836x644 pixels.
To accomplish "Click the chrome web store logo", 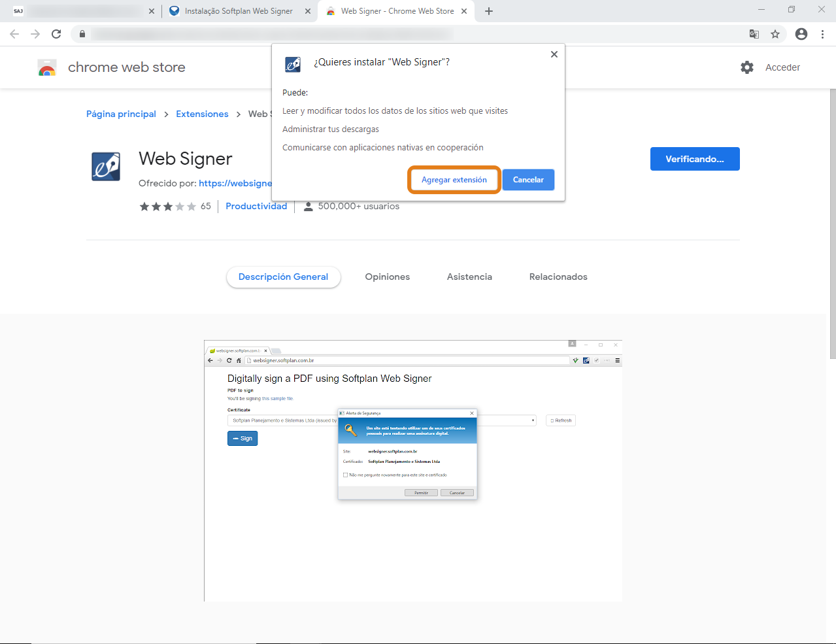I will (112, 67).
